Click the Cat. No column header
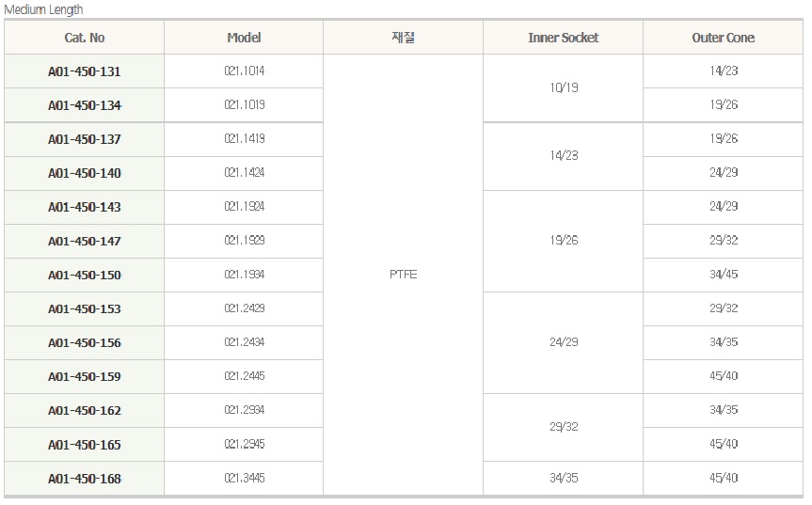The width and height of the screenshot is (812, 505). (x=84, y=38)
